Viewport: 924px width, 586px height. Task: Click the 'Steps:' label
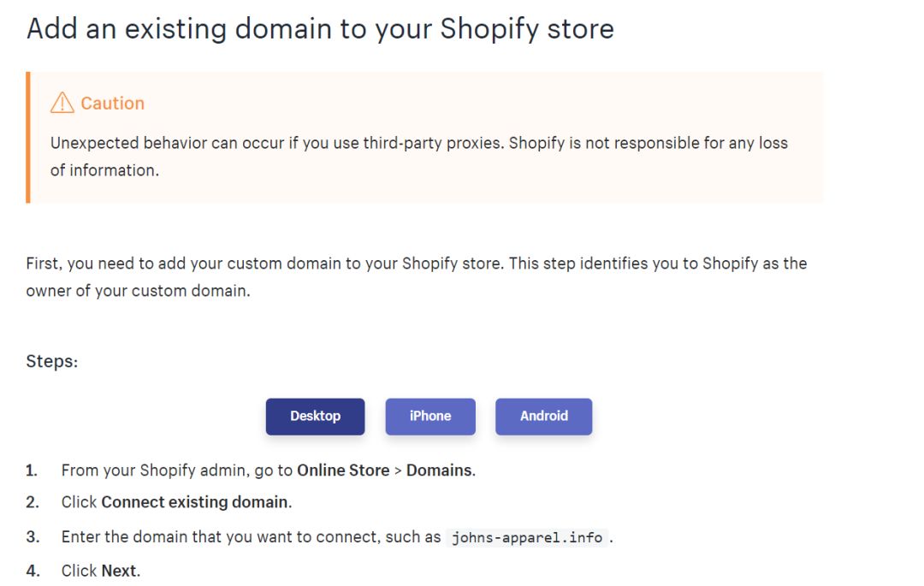[x=52, y=361]
